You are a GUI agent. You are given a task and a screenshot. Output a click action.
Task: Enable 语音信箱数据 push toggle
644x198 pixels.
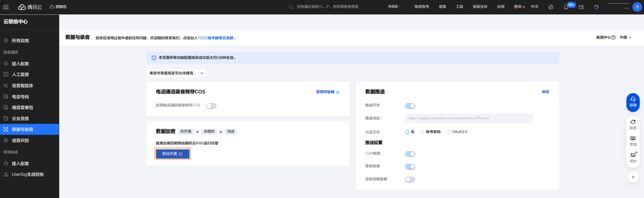410,179
